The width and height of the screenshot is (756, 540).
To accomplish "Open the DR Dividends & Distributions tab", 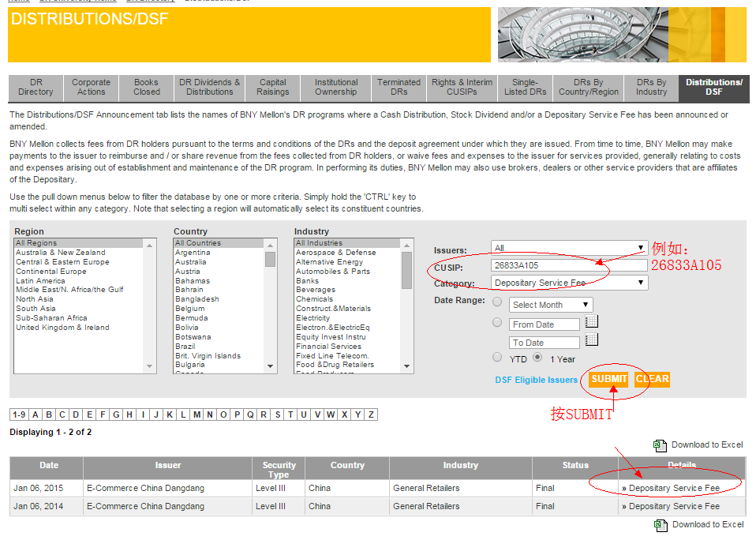I will tap(210, 88).
